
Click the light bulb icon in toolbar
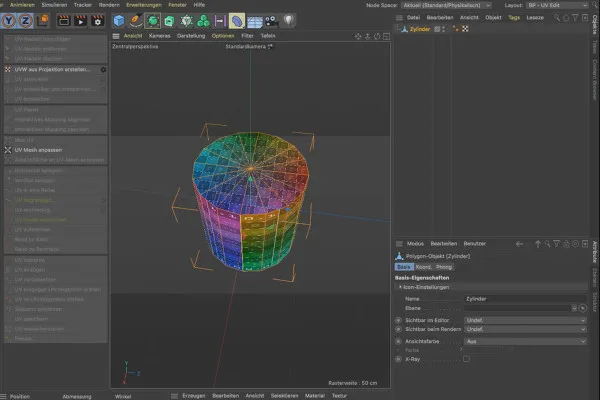(290, 20)
